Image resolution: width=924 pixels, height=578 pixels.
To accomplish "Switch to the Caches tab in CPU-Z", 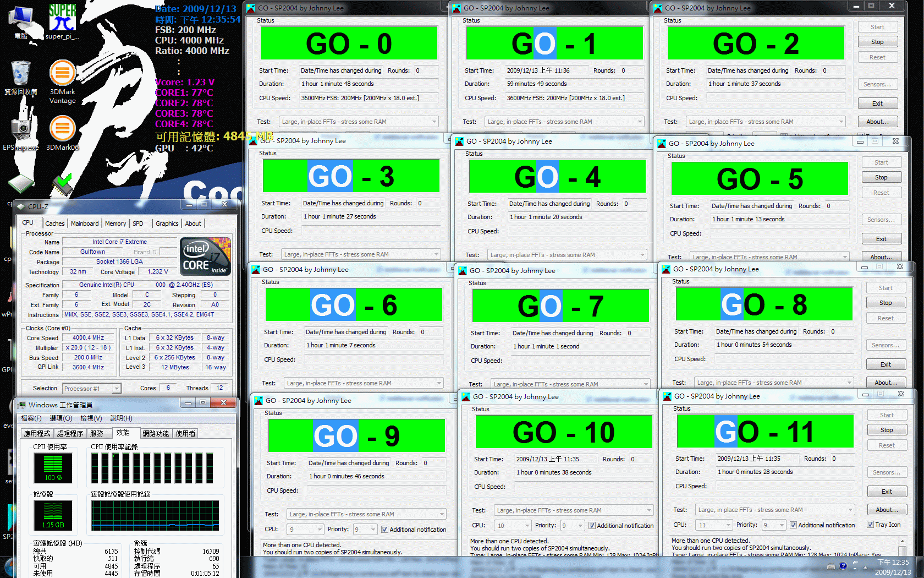I will point(55,223).
